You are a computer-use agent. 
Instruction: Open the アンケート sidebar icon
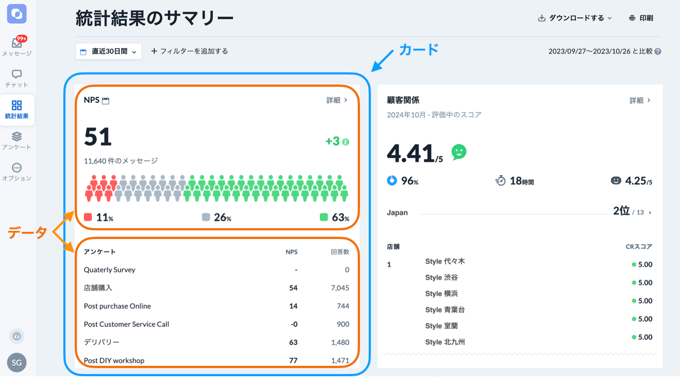(17, 141)
